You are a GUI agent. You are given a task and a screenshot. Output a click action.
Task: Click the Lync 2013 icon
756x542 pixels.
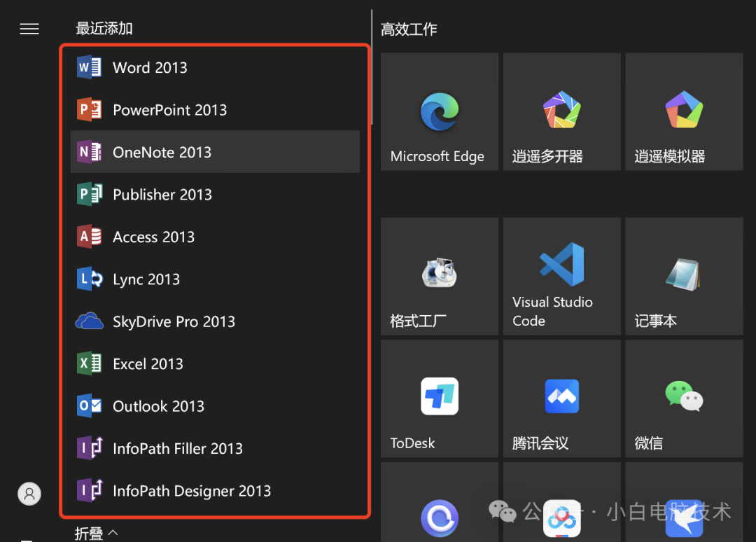(x=90, y=279)
